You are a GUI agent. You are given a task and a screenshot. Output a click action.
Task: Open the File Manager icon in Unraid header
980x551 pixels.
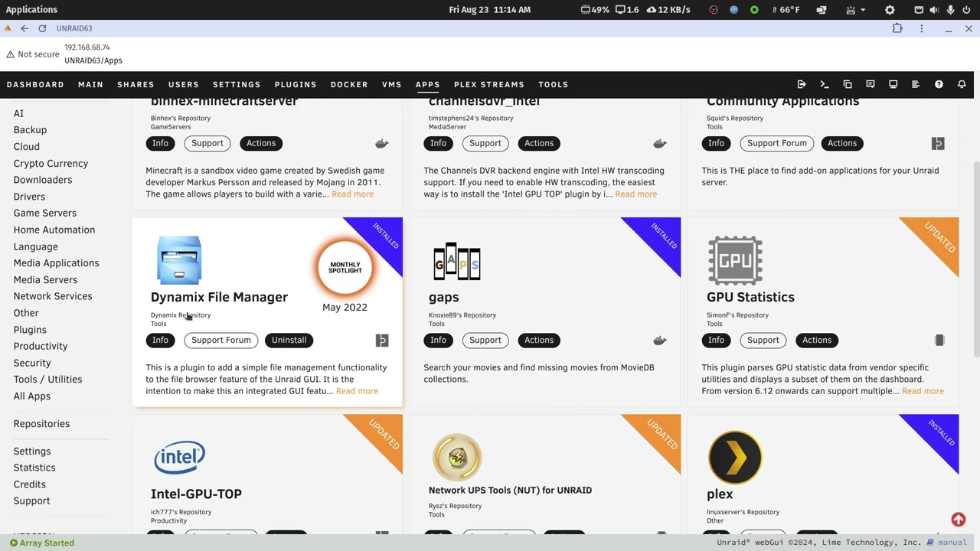click(848, 84)
